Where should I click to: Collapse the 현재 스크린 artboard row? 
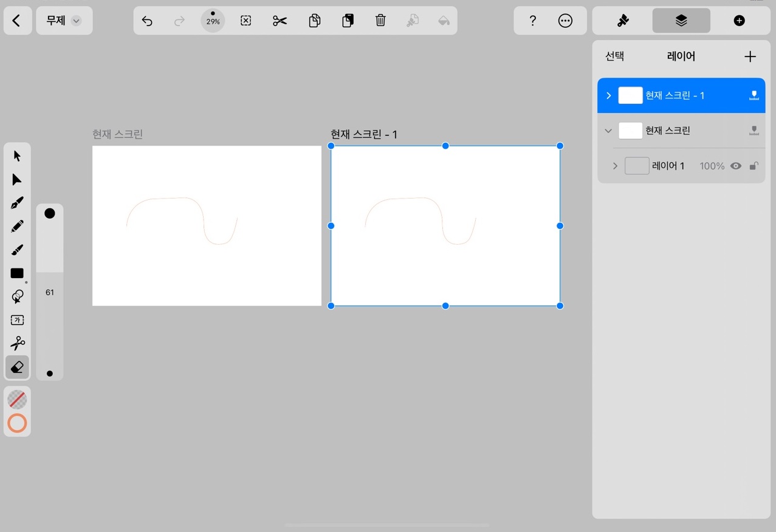coord(609,131)
